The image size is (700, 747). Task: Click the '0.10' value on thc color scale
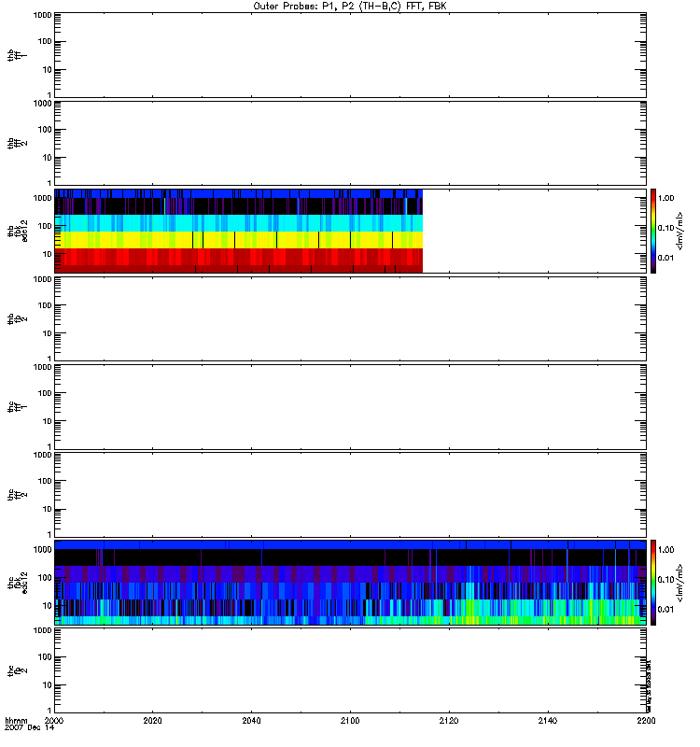665,580
